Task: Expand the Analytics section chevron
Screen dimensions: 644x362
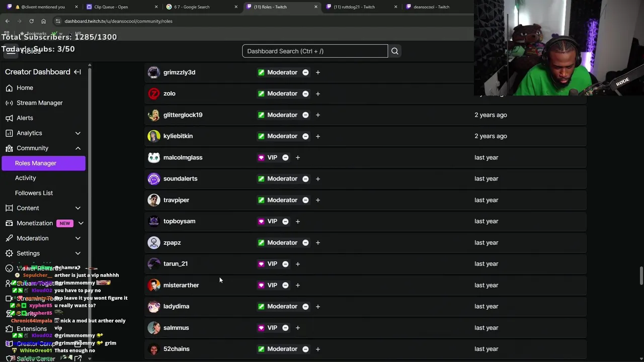Action: pos(78,133)
